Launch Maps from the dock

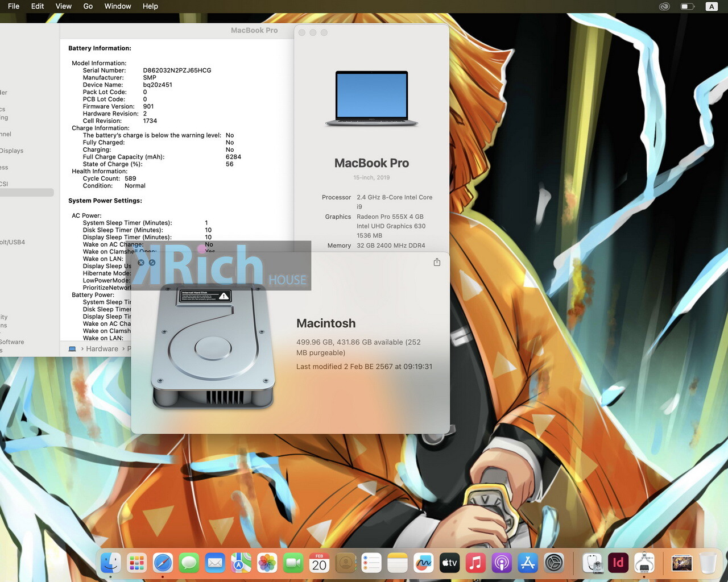coord(241,563)
